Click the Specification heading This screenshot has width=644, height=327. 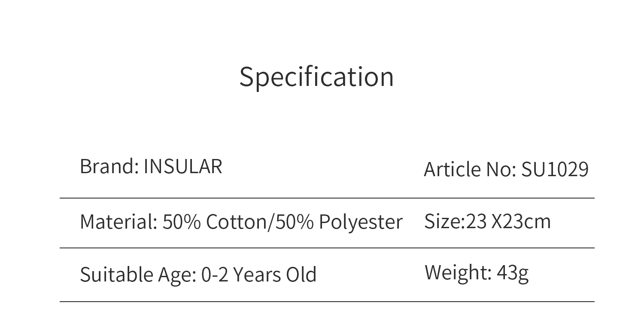click(316, 77)
